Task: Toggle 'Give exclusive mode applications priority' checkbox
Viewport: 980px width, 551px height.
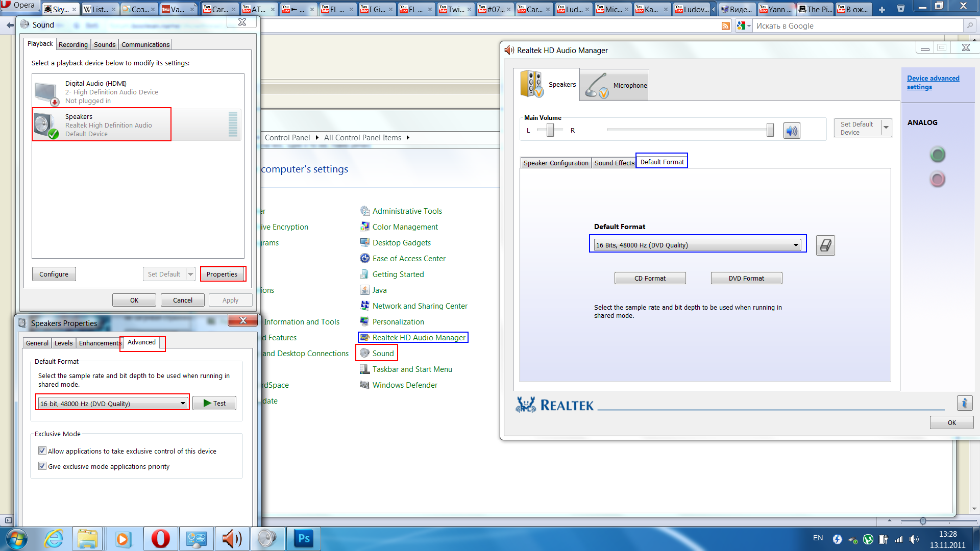Action: point(42,466)
